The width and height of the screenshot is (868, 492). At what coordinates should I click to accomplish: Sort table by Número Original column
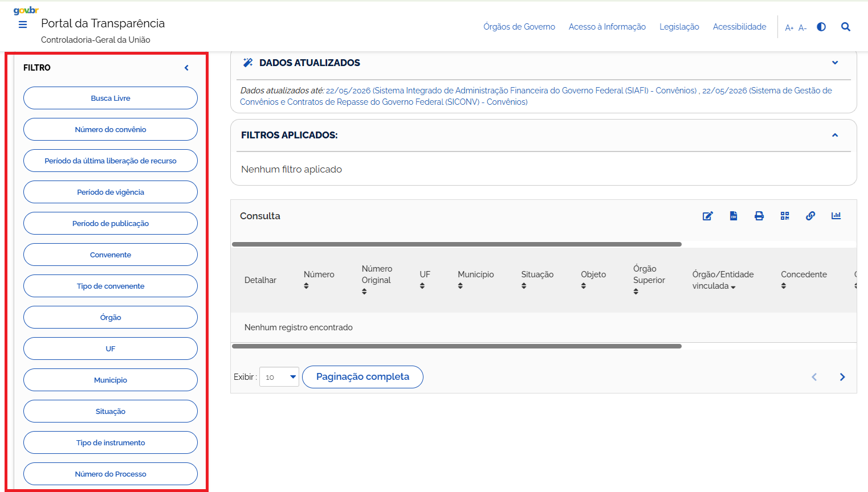pyautogui.click(x=364, y=292)
